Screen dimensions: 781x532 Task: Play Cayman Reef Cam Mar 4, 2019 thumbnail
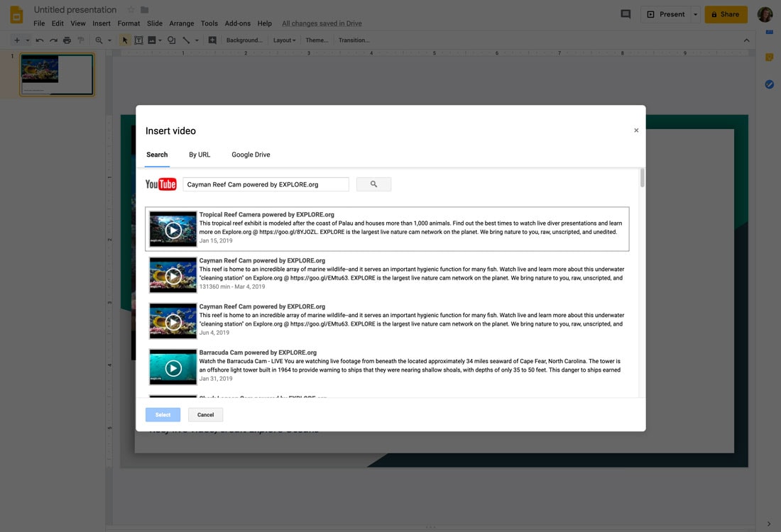coord(173,275)
